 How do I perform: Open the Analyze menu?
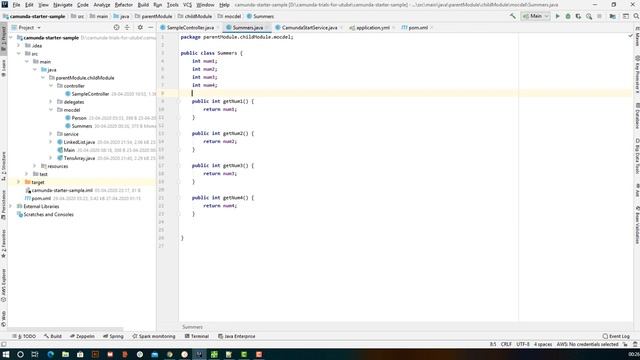coord(102,5)
